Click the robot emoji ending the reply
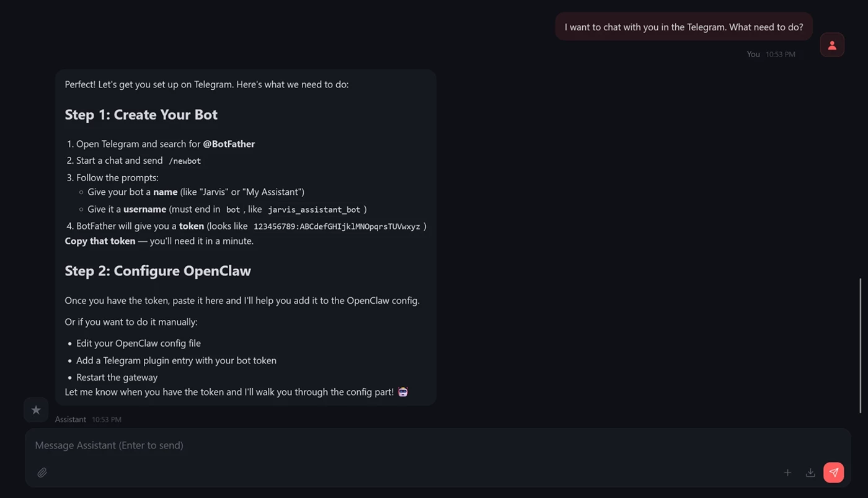The height and width of the screenshot is (498, 868). [x=403, y=392]
